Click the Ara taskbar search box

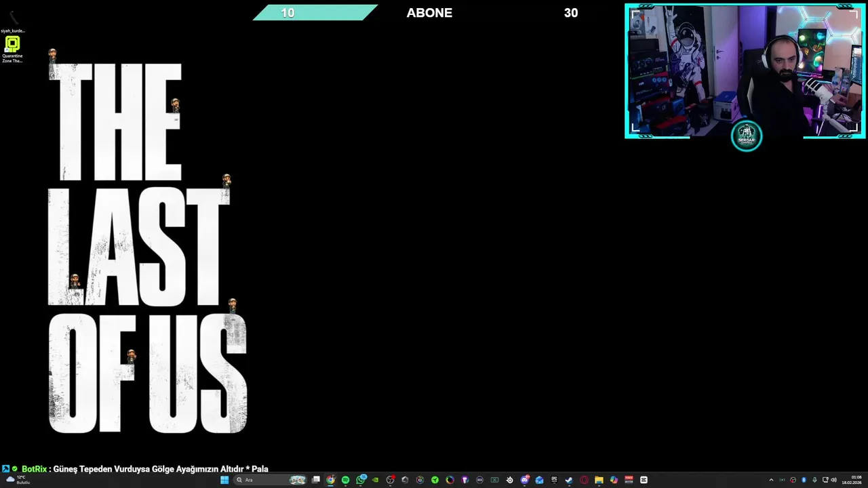tap(270, 480)
